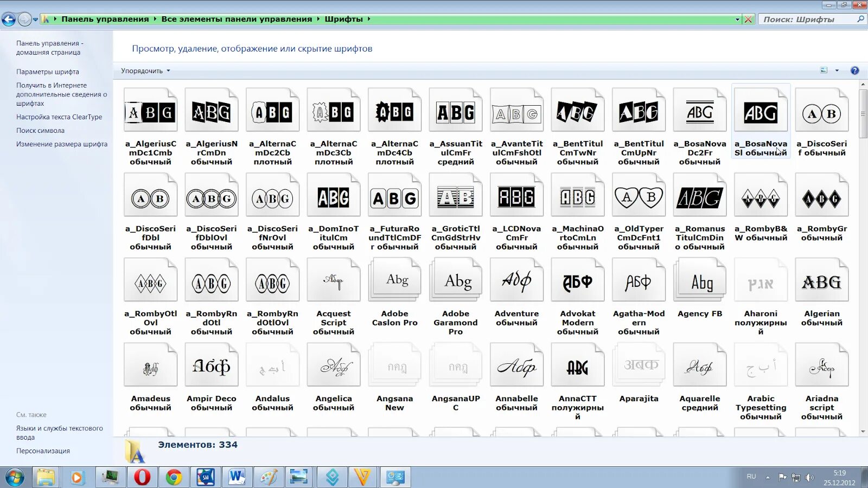Select the a_BosaNovaSl font icon
This screenshot has height=488, width=868.
point(761,110)
